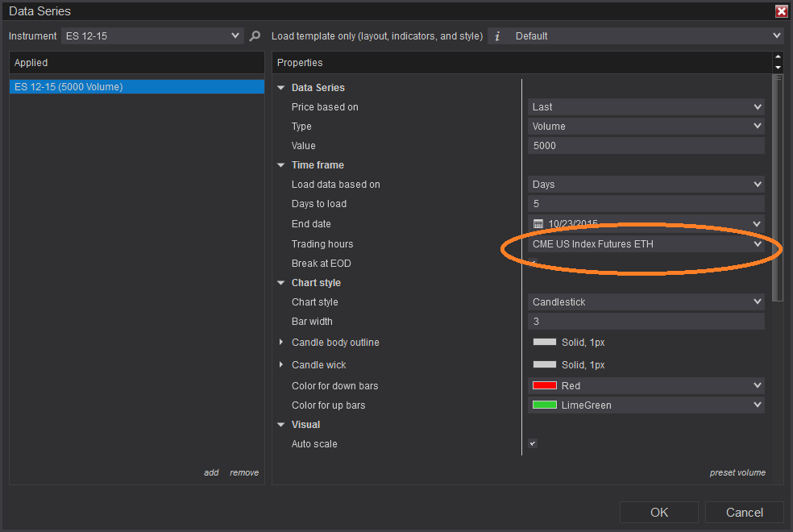
Task: Toggle the Break at EOD checkbox
Action: 533,262
